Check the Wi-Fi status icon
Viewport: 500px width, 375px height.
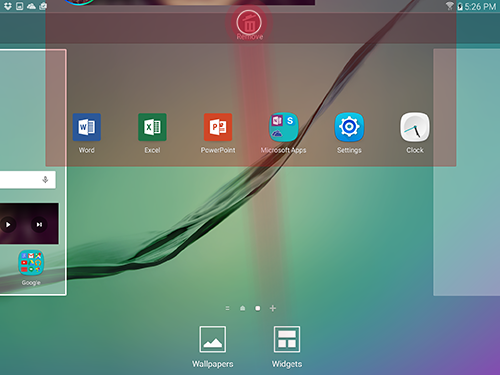(450, 6)
